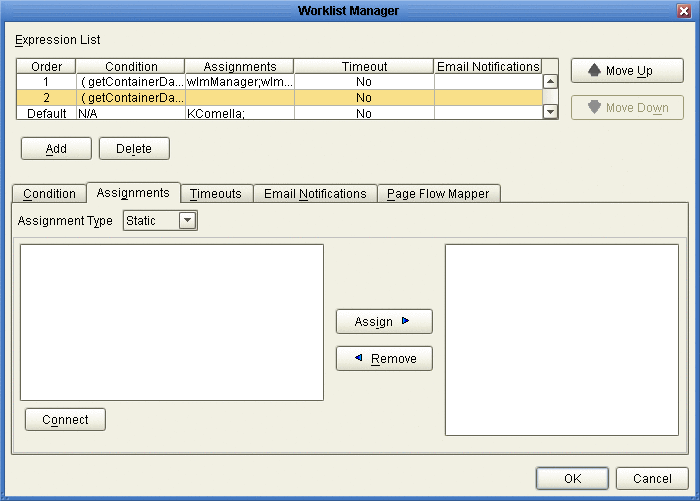Click the KComella; assignments cell
Screen dimensions: 700x501
(240, 113)
